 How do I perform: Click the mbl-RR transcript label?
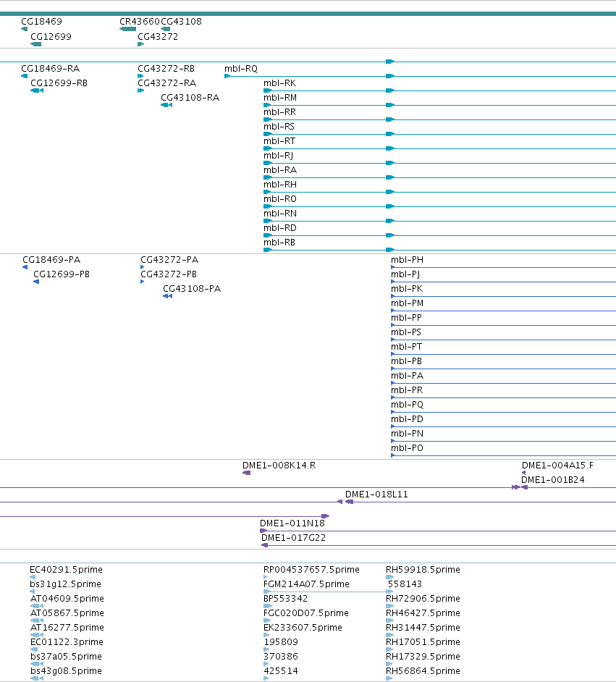(280, 112)
